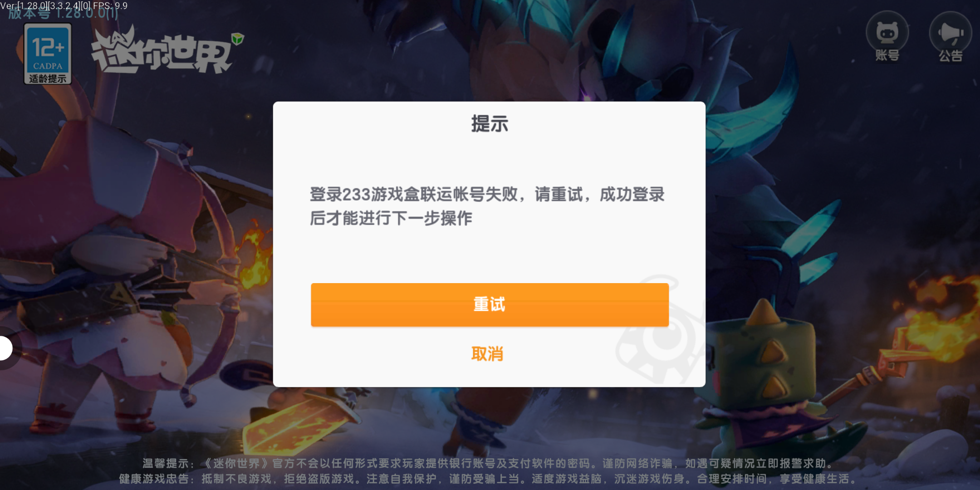The width and height of the screenshot is (980, 490).
Task: Open the 账号 account icon
Action: click(887, 37)
